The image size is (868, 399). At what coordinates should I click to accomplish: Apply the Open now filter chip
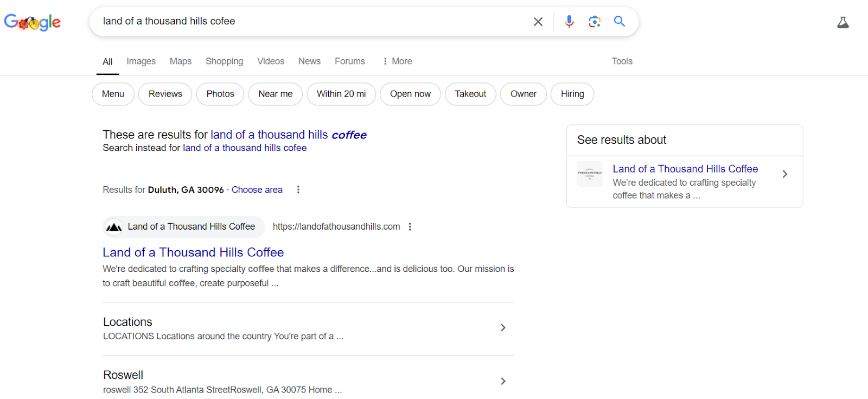(x=410, y=94)
